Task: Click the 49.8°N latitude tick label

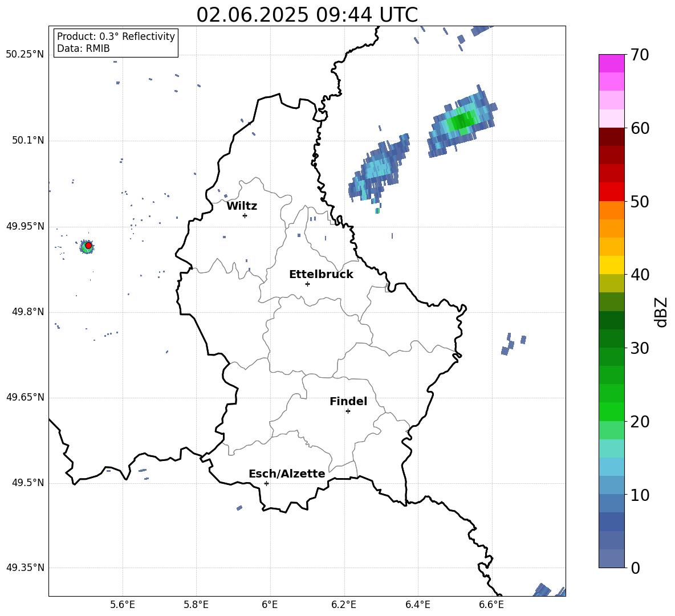Action: click(28, 312)
